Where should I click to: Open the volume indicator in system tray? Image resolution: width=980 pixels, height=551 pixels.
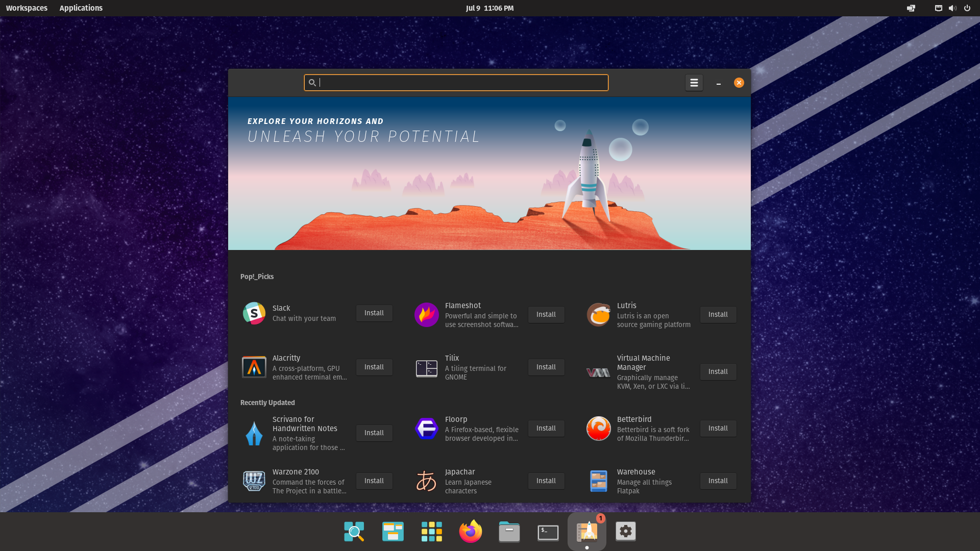pos(952,8)
